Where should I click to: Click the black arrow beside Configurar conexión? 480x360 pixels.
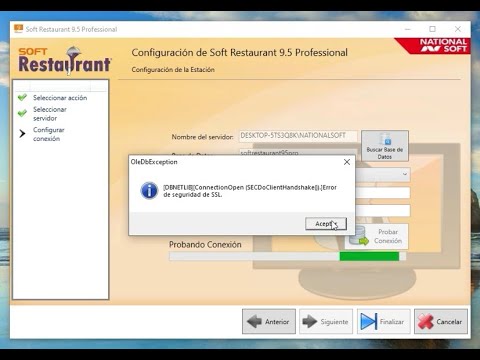pos(22,134)
